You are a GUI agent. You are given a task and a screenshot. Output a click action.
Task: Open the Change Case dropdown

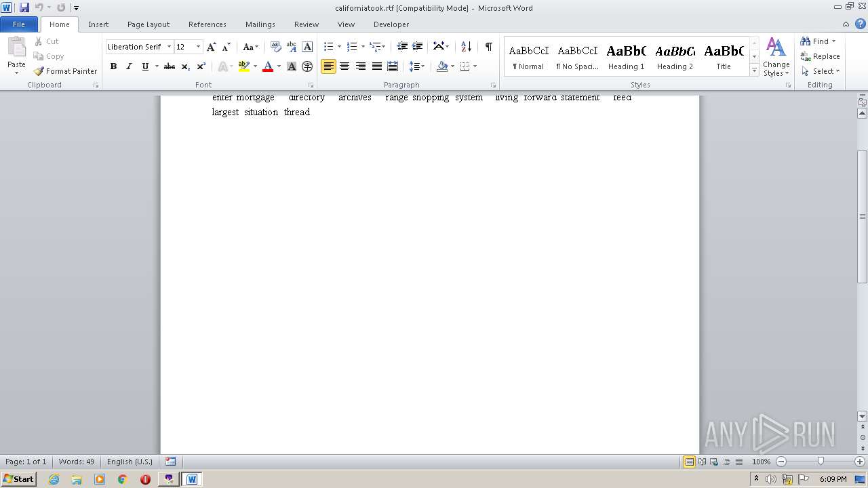pos(250,47)
